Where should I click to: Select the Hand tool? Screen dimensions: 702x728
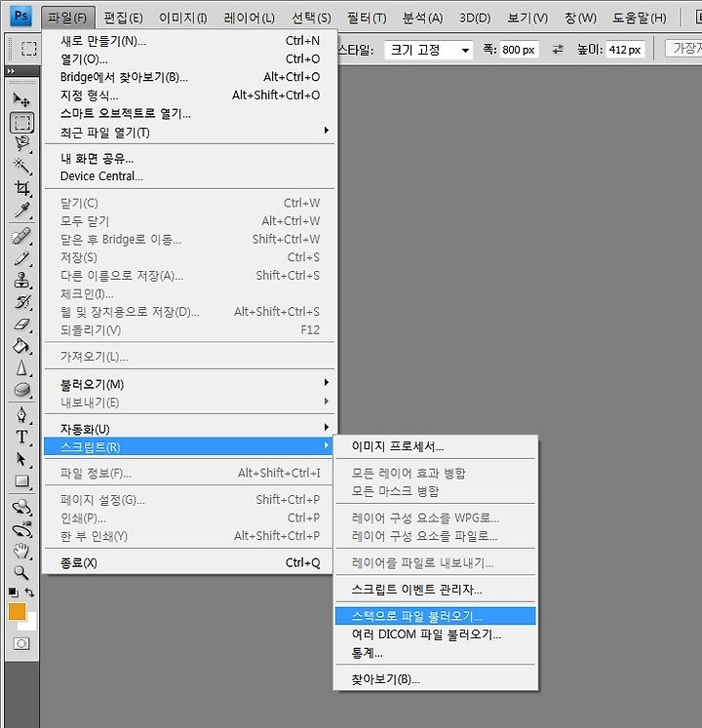(21, 551)
